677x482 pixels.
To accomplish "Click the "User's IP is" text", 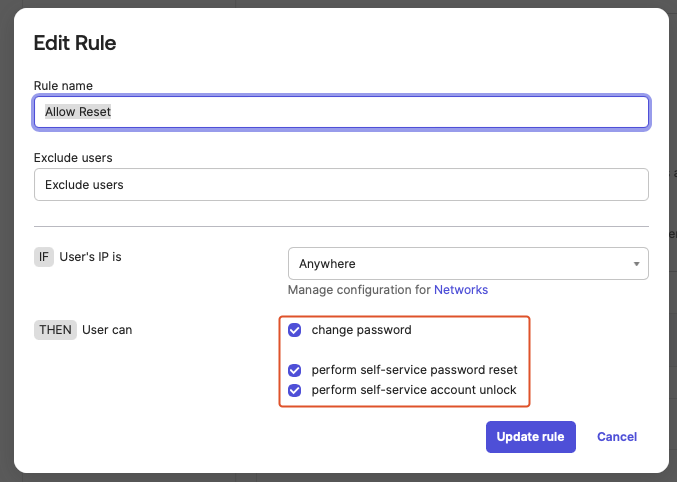I will [91, 257].
